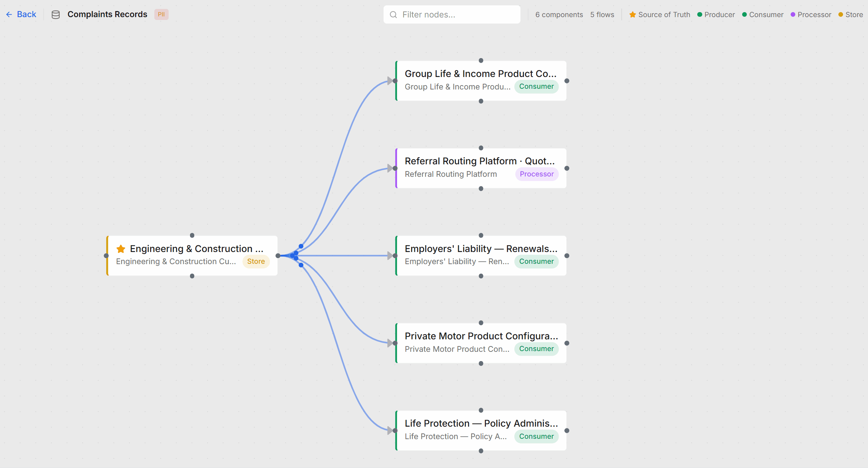Viewport: 868px width, 468px height.
Task: Click left handle of Engineering & Construction node
Action: (x=106, y=256)
